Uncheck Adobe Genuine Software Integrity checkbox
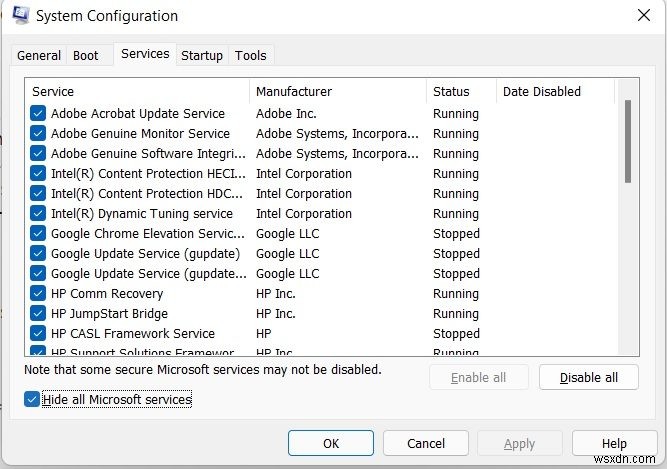This screenshot has height=469, width=667. tap(38, 153)
